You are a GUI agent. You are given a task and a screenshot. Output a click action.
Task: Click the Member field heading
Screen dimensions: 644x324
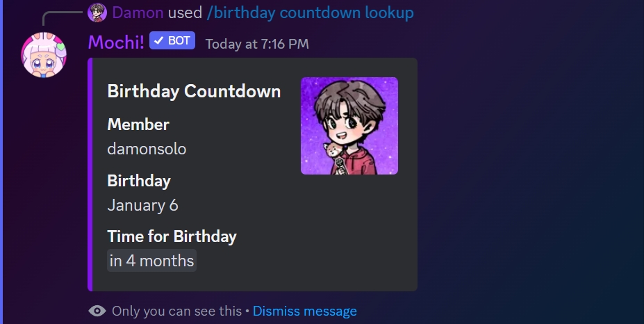coord(138,124)
